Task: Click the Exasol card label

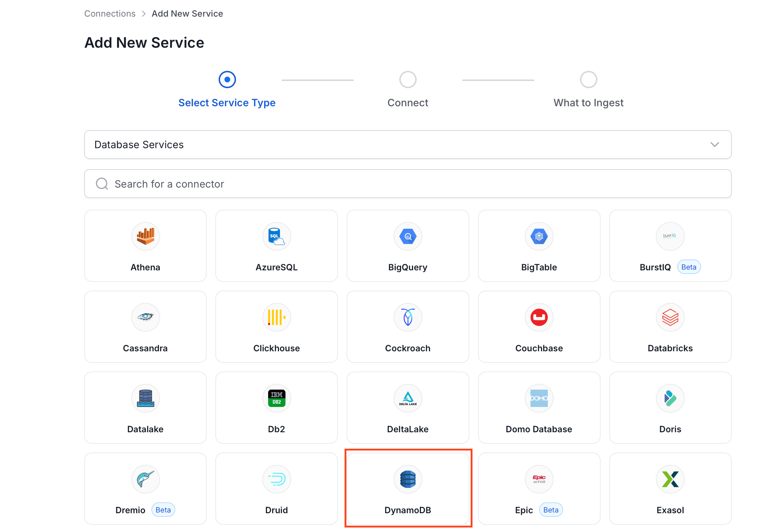Action: pos(670,510)
